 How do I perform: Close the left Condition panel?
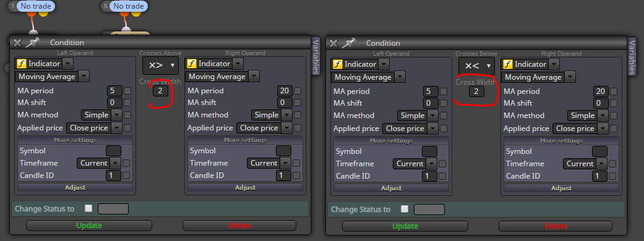coord(17,42)
